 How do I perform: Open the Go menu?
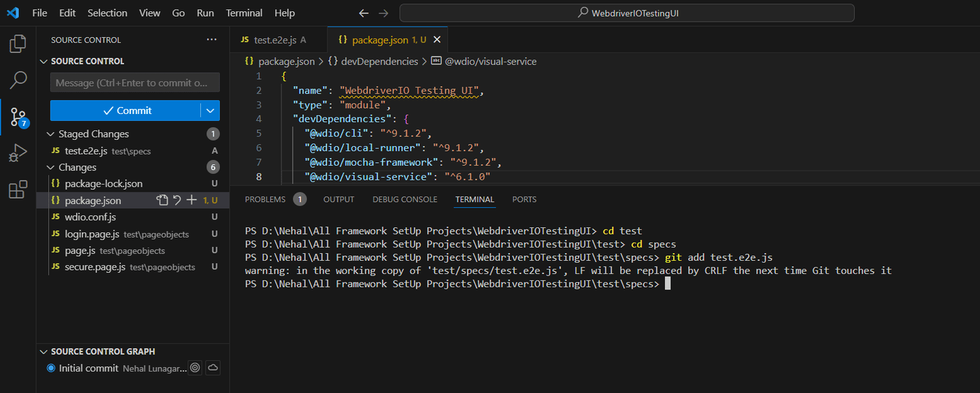pyautogui.click(x=178, y=13)
